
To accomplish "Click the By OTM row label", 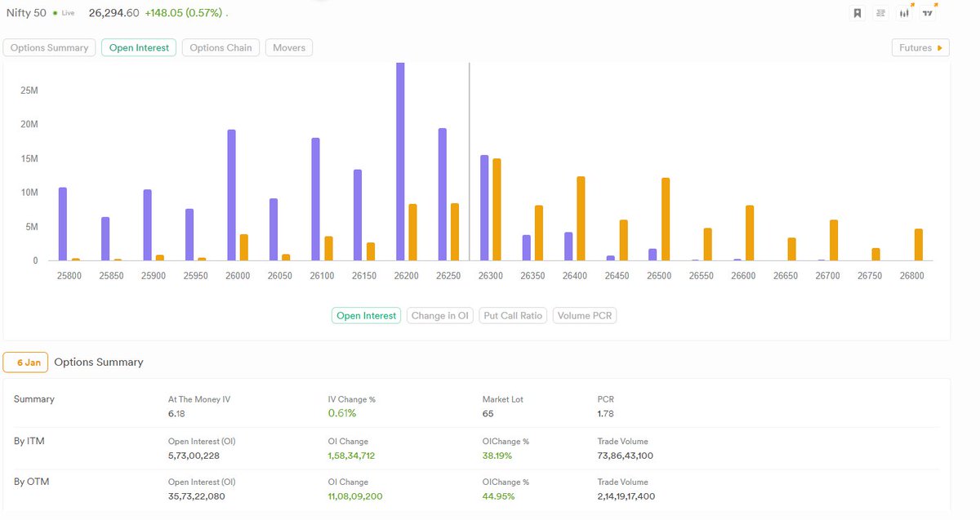I will (x=31, y=482).
